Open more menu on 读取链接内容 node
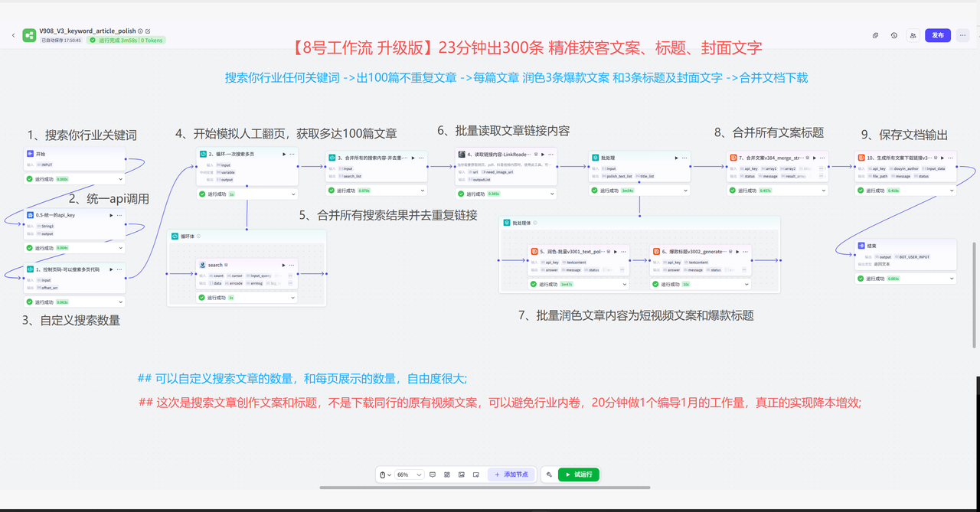 tap(552, 154)
